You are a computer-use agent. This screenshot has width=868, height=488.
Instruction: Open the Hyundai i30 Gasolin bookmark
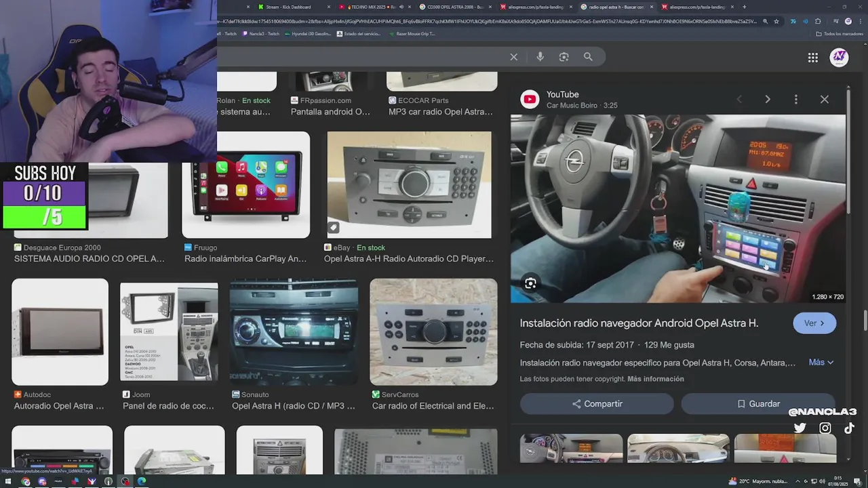307,33
